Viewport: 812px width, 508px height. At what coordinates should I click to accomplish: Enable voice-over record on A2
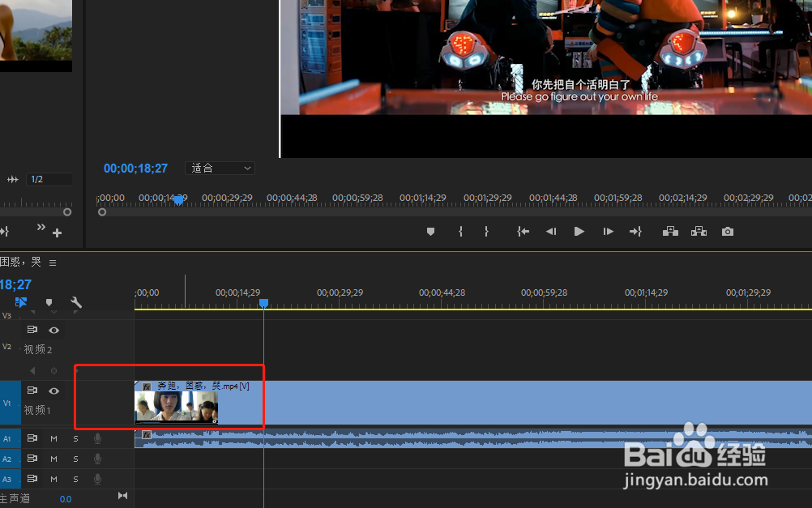tap(97, 459)
